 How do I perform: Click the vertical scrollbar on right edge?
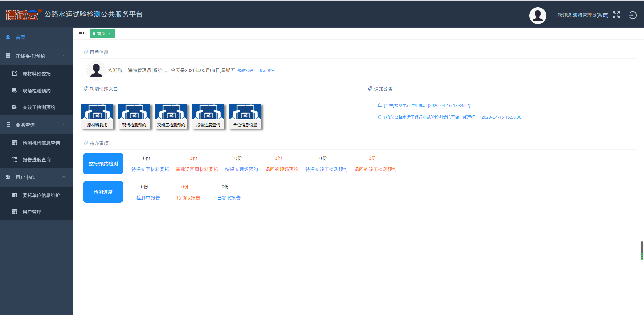tap(642, 251)
